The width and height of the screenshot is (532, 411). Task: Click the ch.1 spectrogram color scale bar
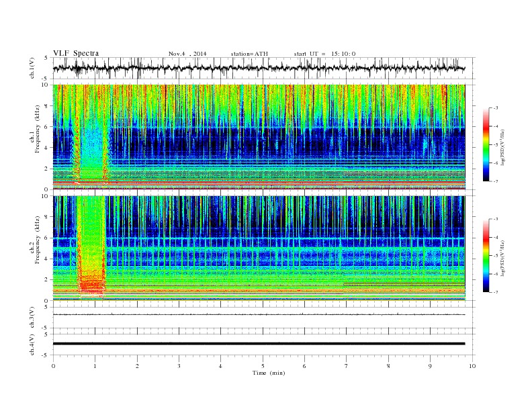(x=486, y=145)
